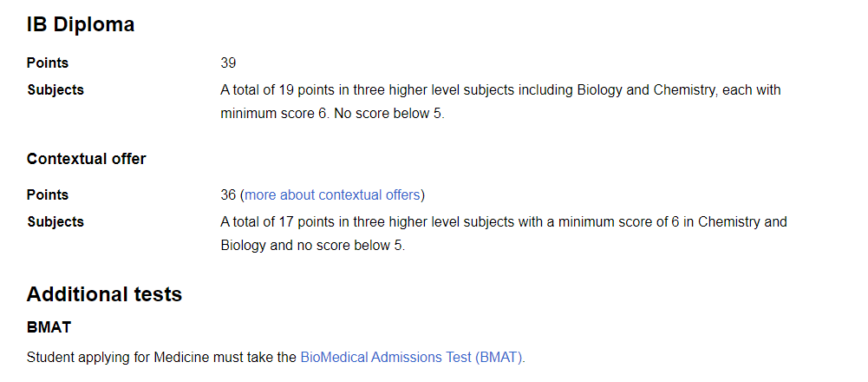Click the 'IB Diploma' heading

[x=81, y=25]
